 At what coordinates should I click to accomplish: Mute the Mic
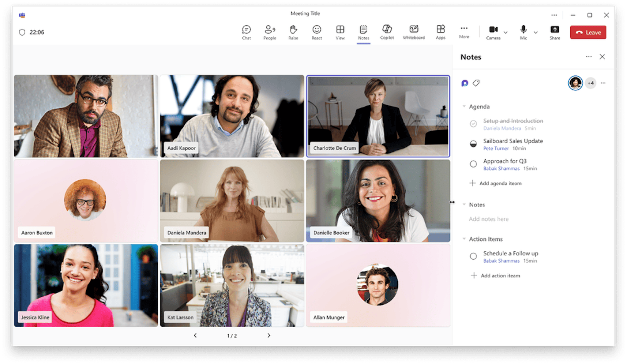point(524,32)
